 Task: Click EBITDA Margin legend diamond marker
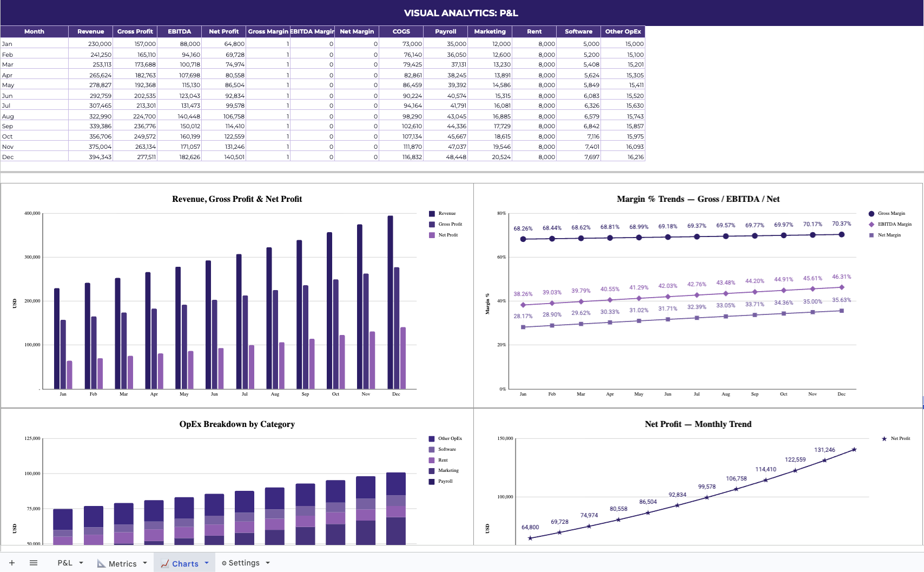pos(872,225)
